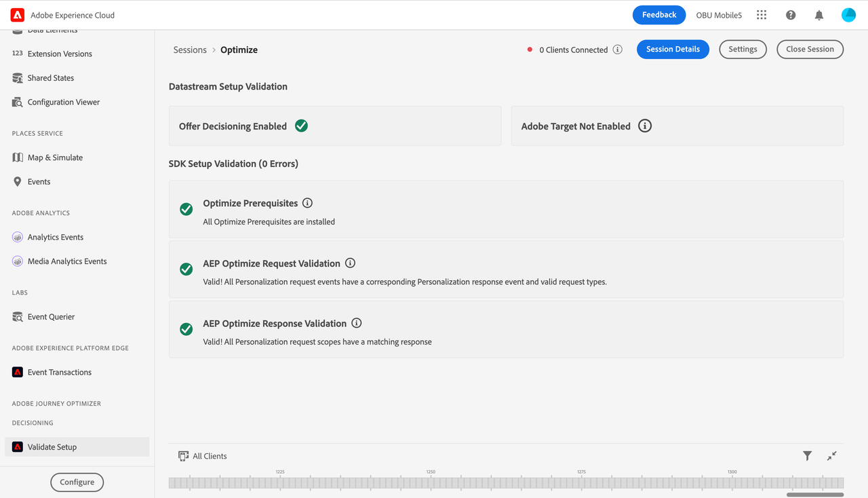The height and width of the screenshot is (498, 868).
Task: Click the Adobe Experience Cloud logo
Action: [18, 15]
